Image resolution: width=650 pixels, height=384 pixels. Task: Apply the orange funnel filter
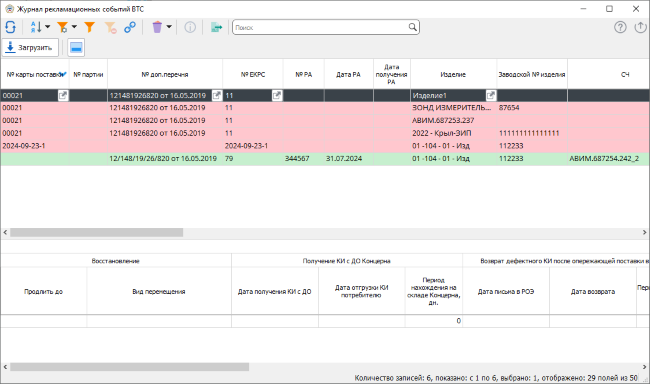click(90, 27)
